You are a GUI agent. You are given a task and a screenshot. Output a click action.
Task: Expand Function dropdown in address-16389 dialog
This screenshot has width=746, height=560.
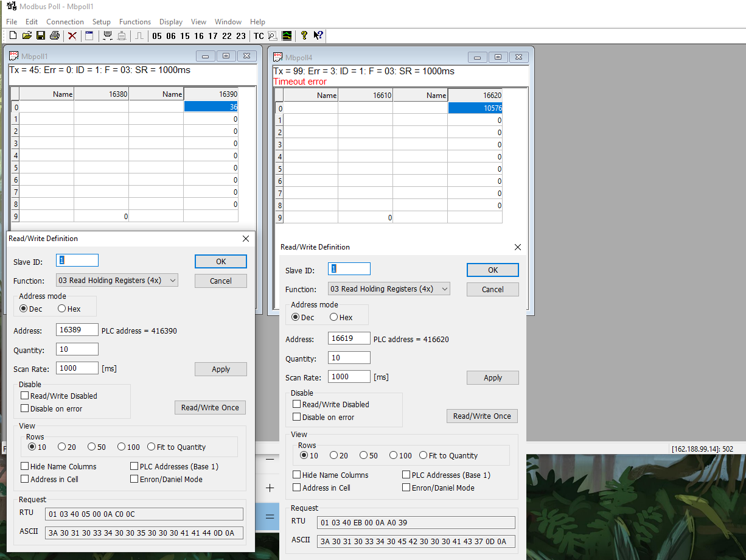(x=172, y=281)
